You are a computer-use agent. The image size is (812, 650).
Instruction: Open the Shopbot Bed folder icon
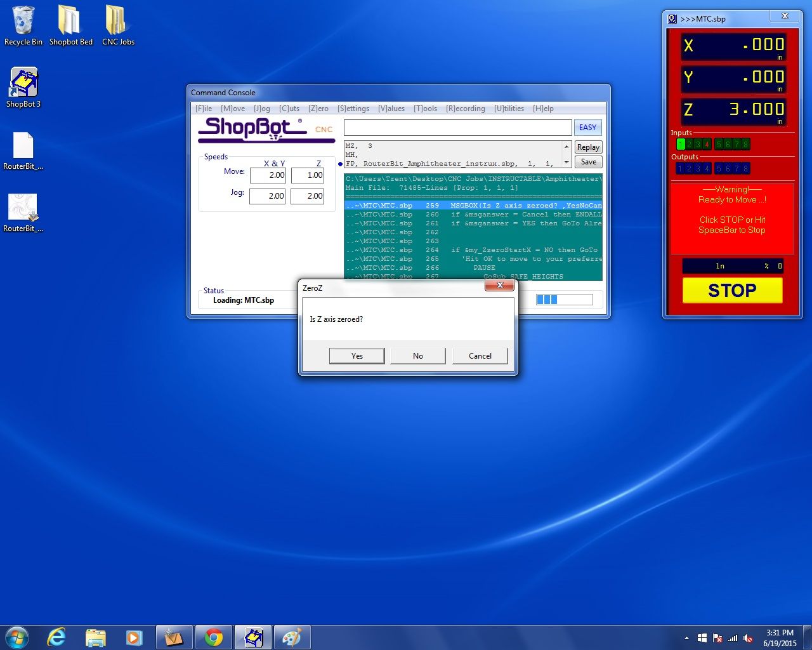point(70,21)
